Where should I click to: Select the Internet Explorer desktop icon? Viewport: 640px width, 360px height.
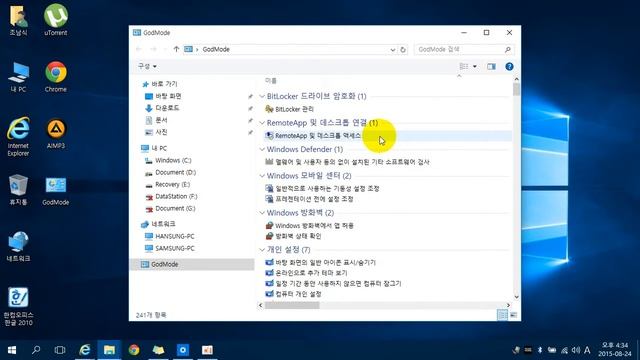(18, 136)
